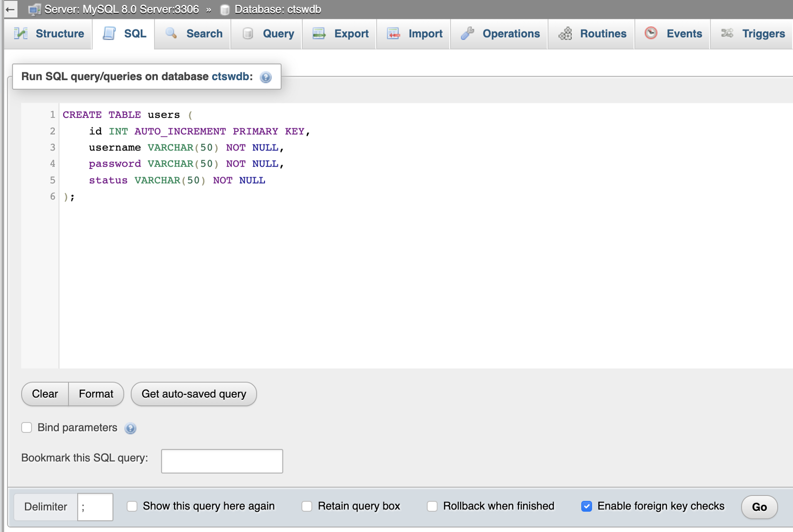Click the Format button
The width and height of the screenshot is (793, 532).
pos(96,394)
